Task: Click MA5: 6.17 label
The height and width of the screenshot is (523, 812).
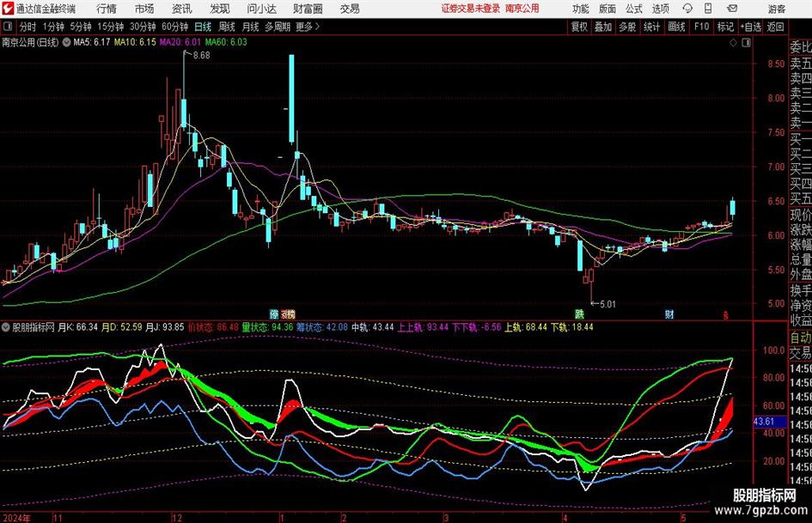Action: point(92,42)
